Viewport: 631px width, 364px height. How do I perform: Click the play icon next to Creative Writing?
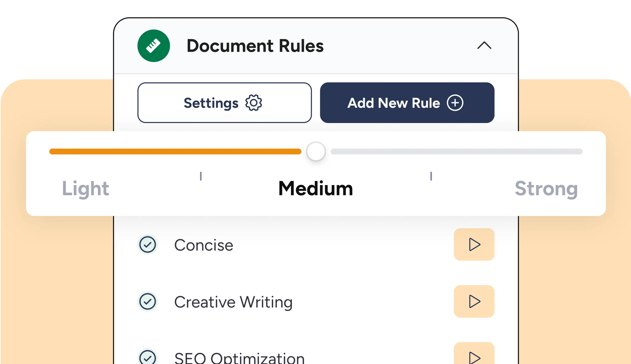click(474, 301)
